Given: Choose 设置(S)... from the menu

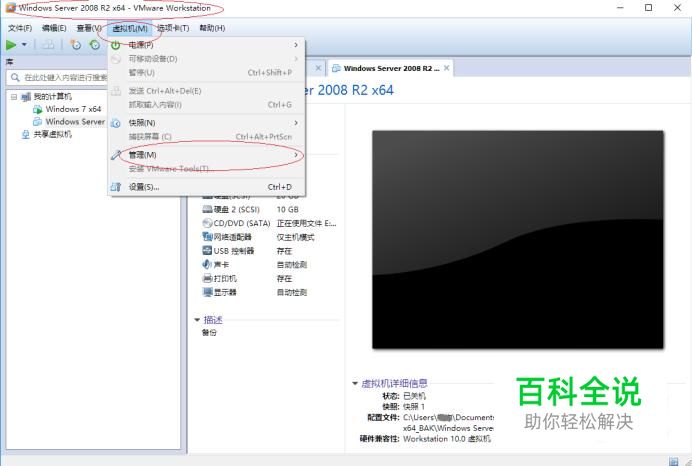Looking at the screenshot, I should [206, 187].
